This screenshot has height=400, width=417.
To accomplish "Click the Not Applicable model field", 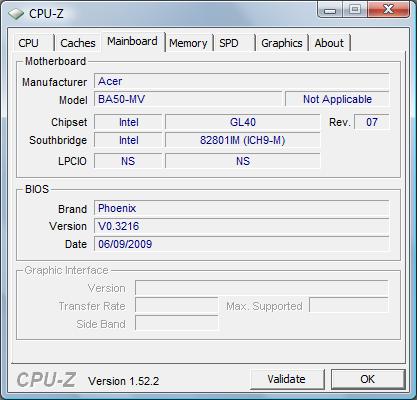I will [337, 99].
